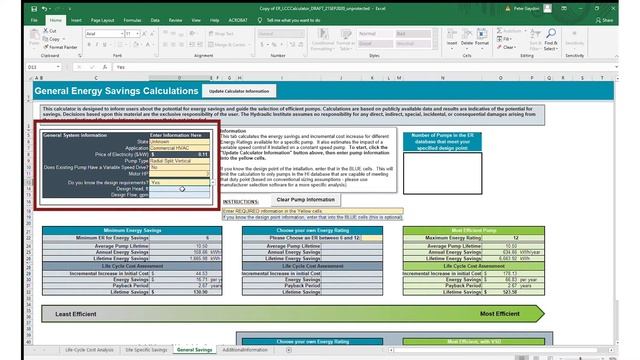Image resolution: width=640 pixels, height=360 pixels.
Task: Select Choose an ER between 6 and 12 cell
Action: (371, 238)
